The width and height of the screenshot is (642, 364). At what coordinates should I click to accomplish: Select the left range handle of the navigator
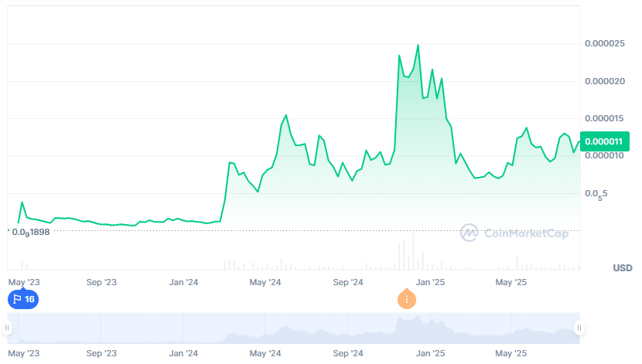point(8,328)
